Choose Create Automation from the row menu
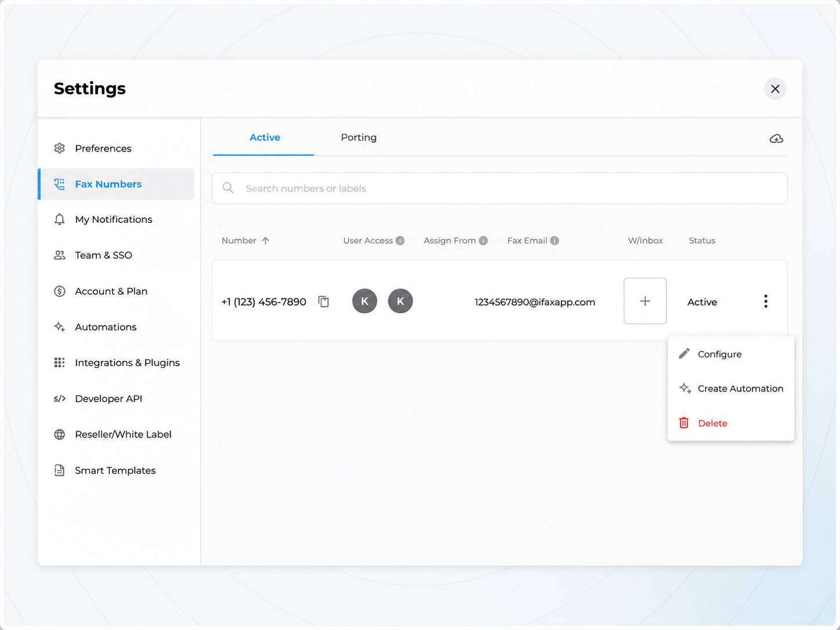The width and height of the screenshot is (840, 630). click(731, 389)
